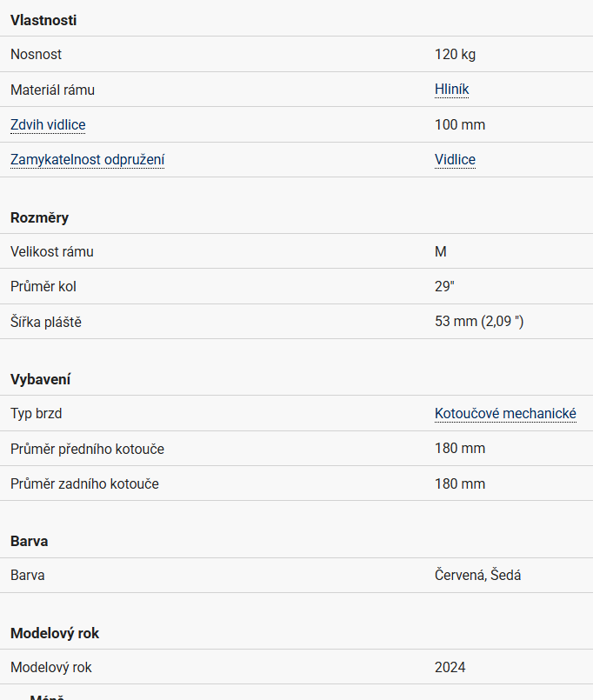
Task: Click the 100 mm fork travel value
Action: coord(460,124)
